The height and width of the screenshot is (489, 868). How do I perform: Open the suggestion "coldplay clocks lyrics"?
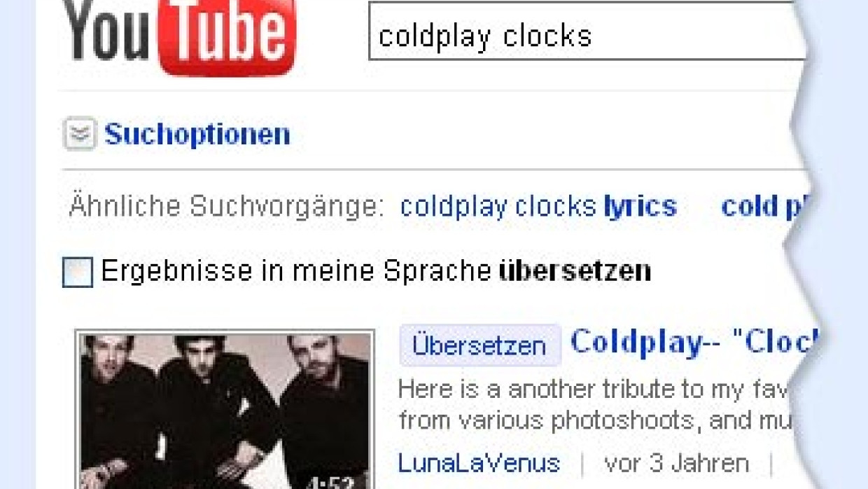pyautogui.click(x=538, y=207)
